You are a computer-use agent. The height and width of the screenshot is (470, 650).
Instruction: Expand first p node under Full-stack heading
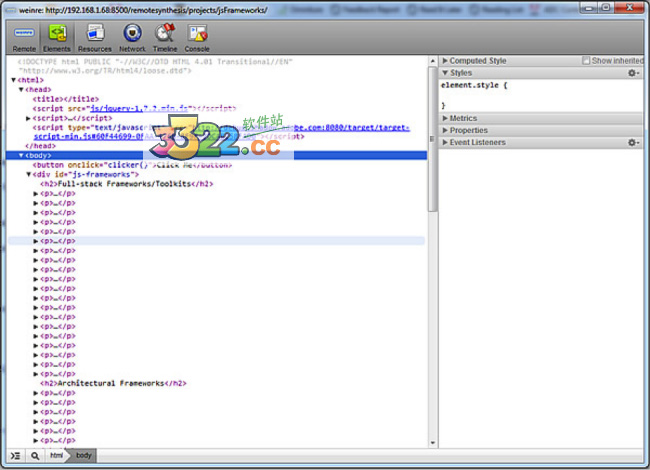coord(36,194)
